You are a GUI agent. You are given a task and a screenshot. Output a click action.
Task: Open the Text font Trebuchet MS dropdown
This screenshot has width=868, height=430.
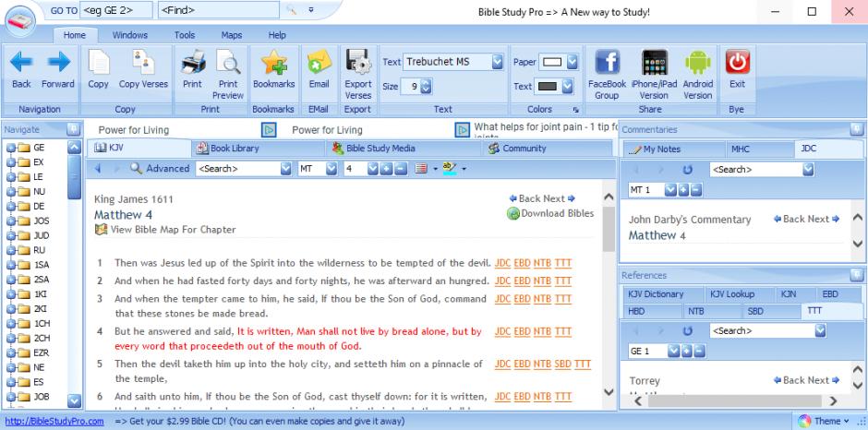pyautogui.click(x=497, y=62)
